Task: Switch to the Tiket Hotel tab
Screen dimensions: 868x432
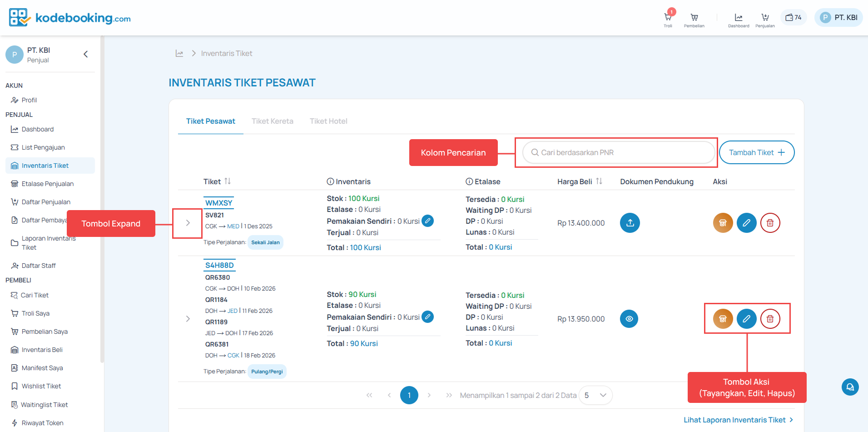Action: (328, 121)
